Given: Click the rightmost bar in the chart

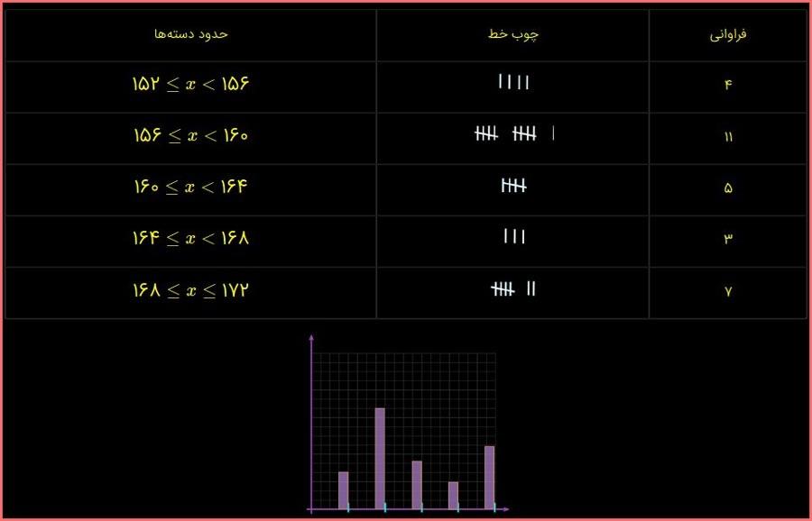Looking at the screenshot, I should coord(489,477).
